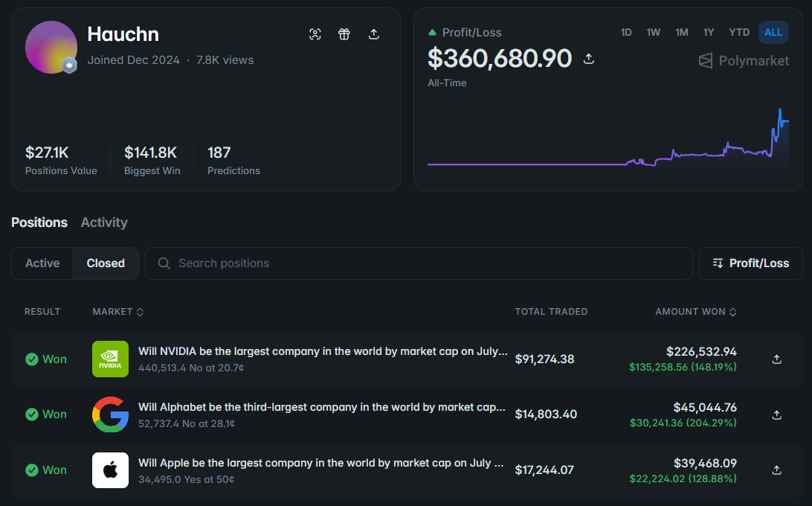Click profit $30,241.36 (204.29%)

(x=683, y=423)
